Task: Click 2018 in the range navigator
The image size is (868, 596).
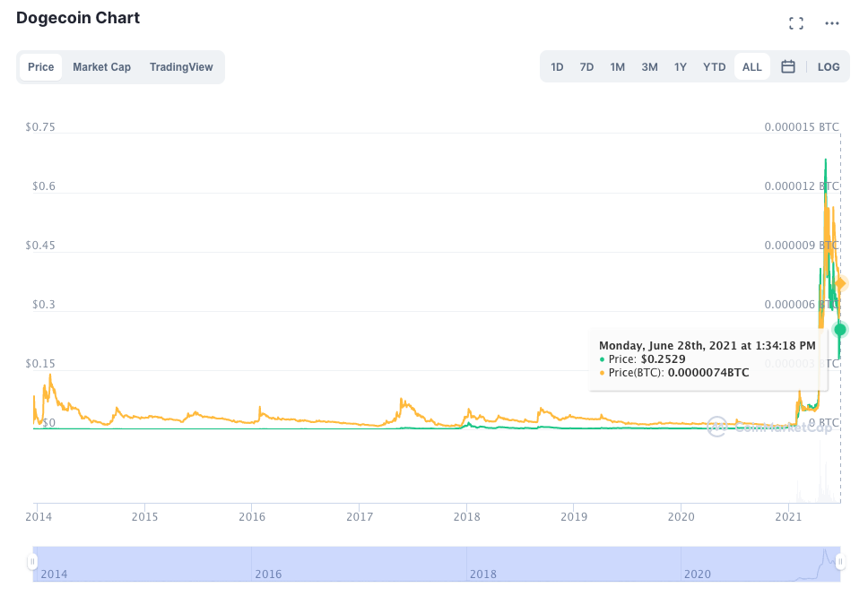Action: click(482, 574)
